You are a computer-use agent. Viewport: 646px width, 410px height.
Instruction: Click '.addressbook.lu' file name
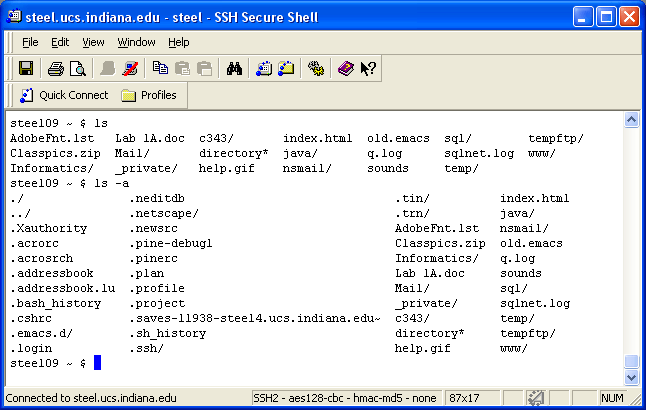(63, 288)
